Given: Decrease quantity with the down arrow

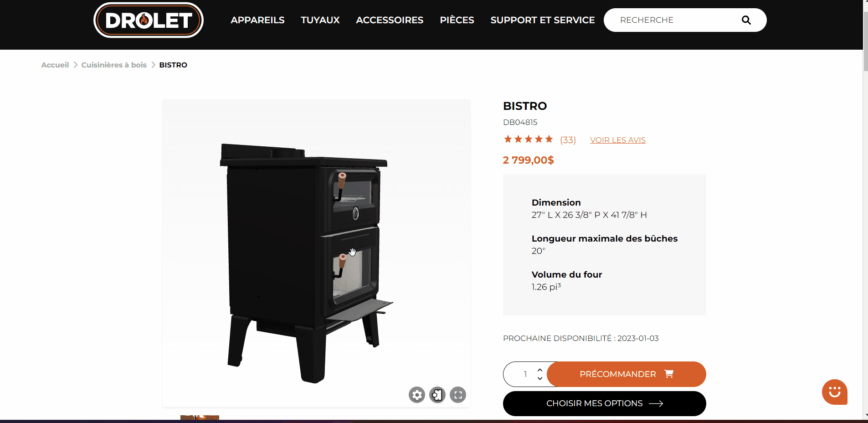Looking at the screenshot, I should 540,378.
